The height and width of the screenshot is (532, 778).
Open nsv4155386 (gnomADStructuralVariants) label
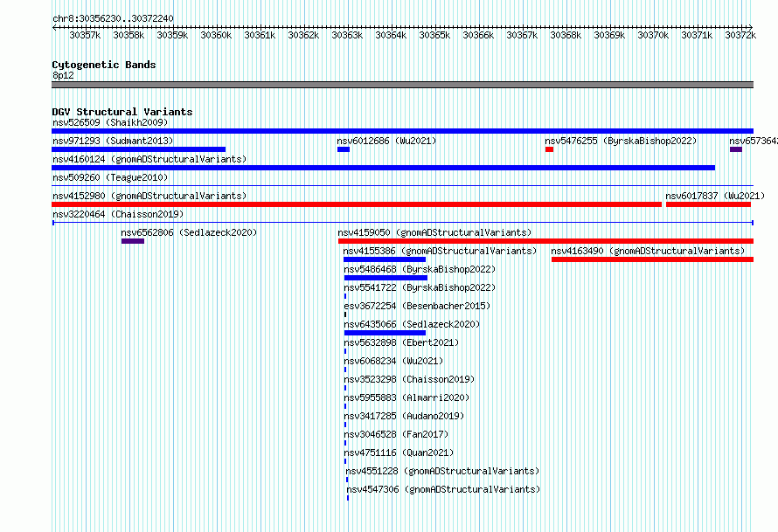[x=440, y=251]
